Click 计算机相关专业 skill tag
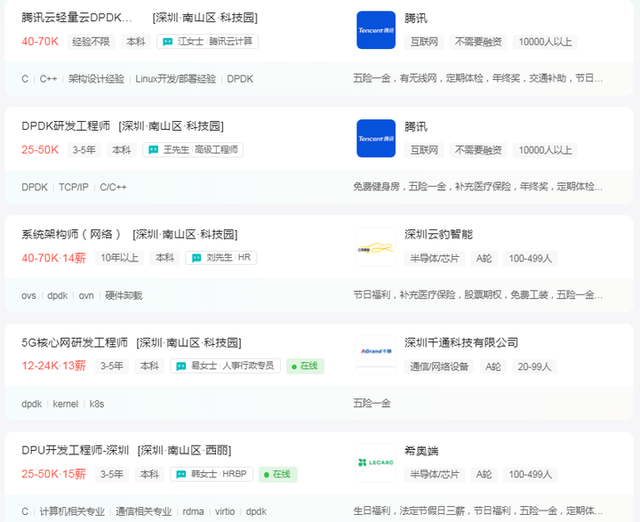This screenshot has width=640, height=522. 72,512
